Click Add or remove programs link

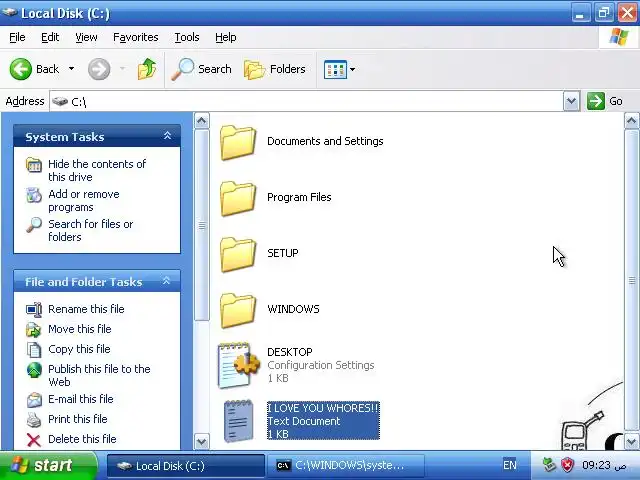pyautogui.click(x=84, y=200)
